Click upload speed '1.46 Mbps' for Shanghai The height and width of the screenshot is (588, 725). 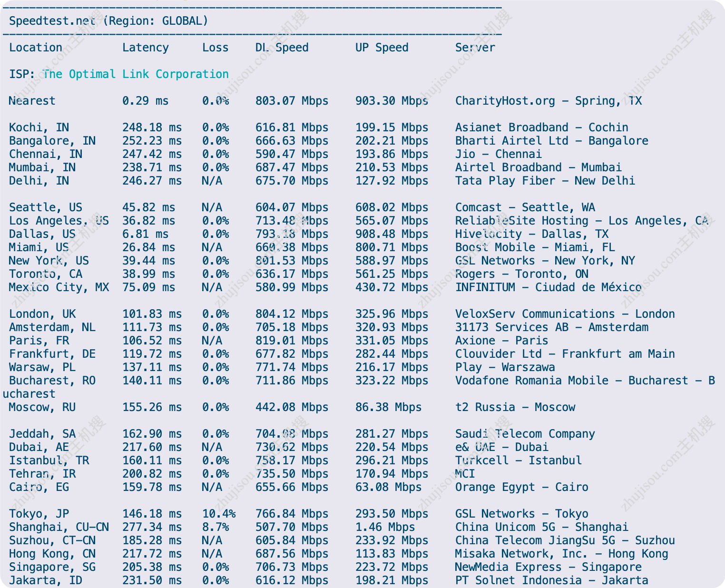pyautogui.click(x=385, y=527)
